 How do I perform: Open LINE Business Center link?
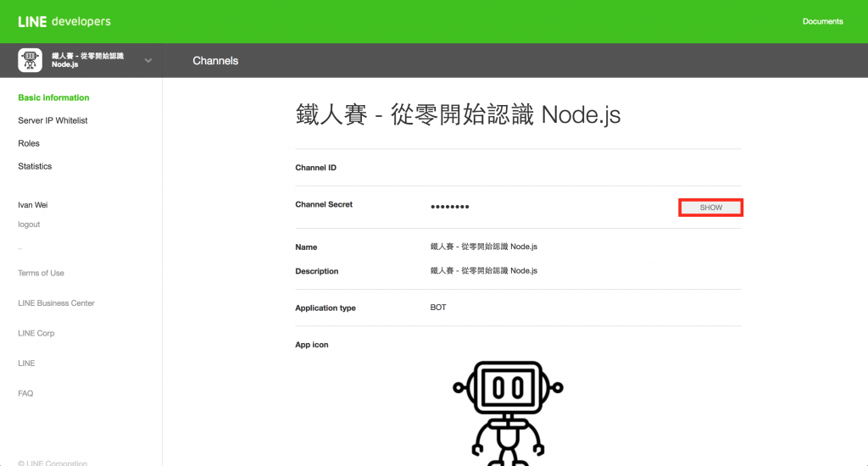56,303
